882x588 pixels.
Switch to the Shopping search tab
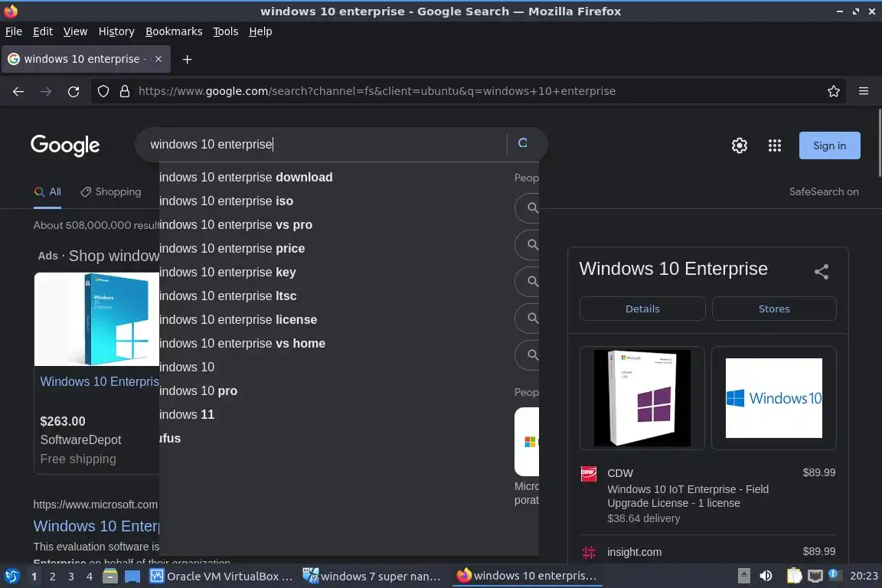point(111,192)
